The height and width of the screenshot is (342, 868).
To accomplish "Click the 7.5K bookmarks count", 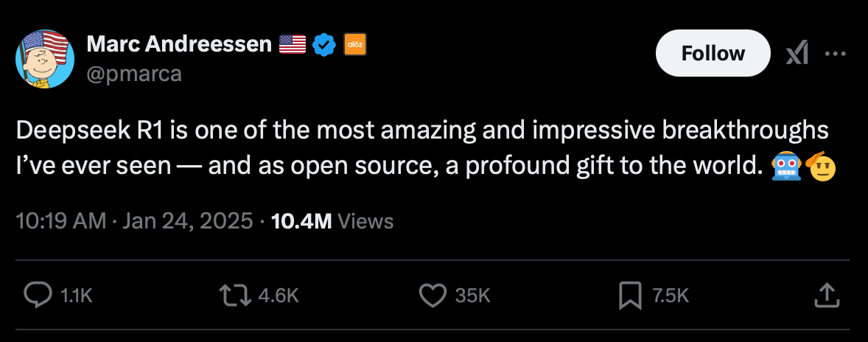I will click(x=670, y=296).
